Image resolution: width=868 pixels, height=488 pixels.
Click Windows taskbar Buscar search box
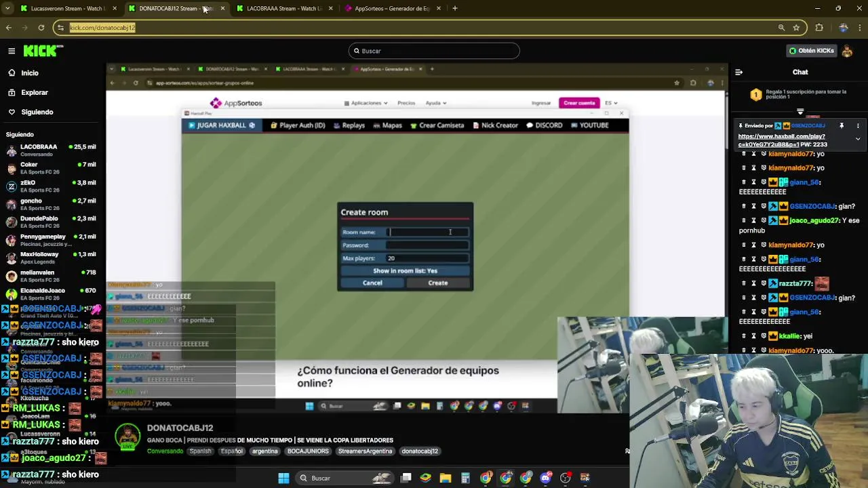click(x=343, y=478)
